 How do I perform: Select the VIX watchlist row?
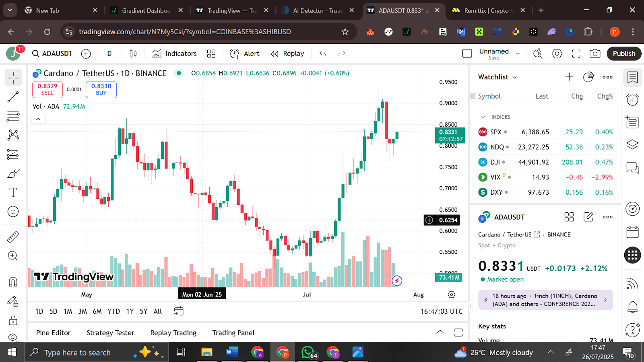[546, 177]
